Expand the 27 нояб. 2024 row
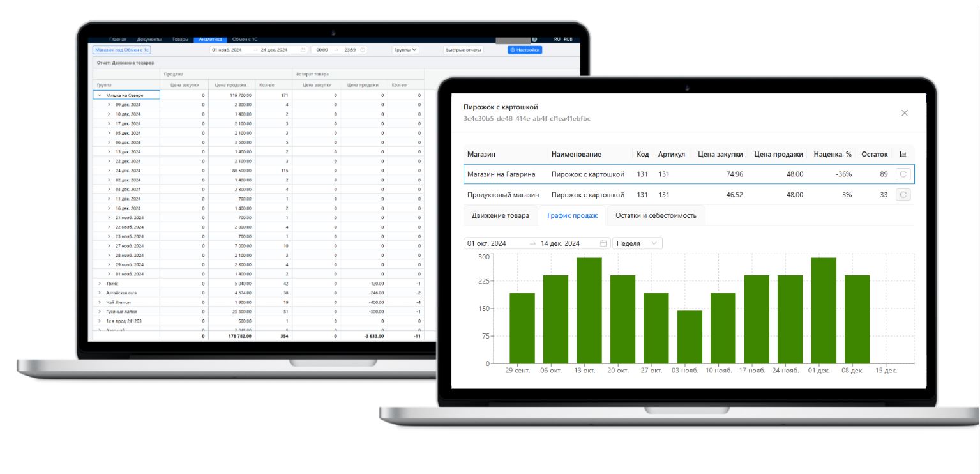Viewport: 980px width, 474px height. tap(109, 246)
